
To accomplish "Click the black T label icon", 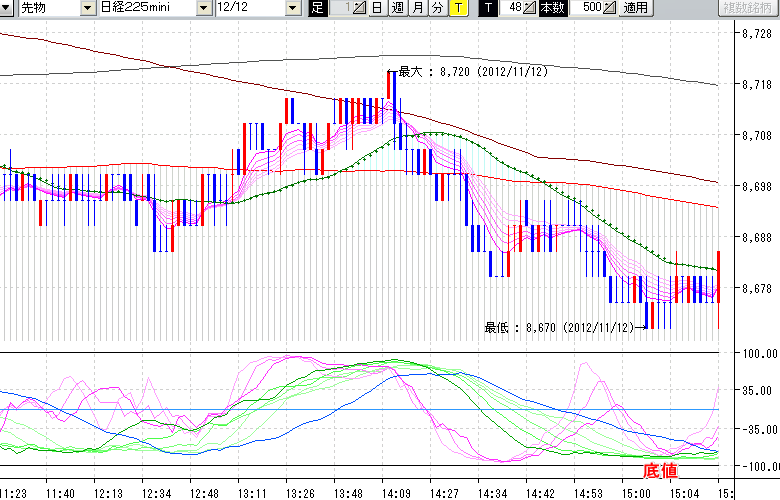I will (x=487, y=8).
